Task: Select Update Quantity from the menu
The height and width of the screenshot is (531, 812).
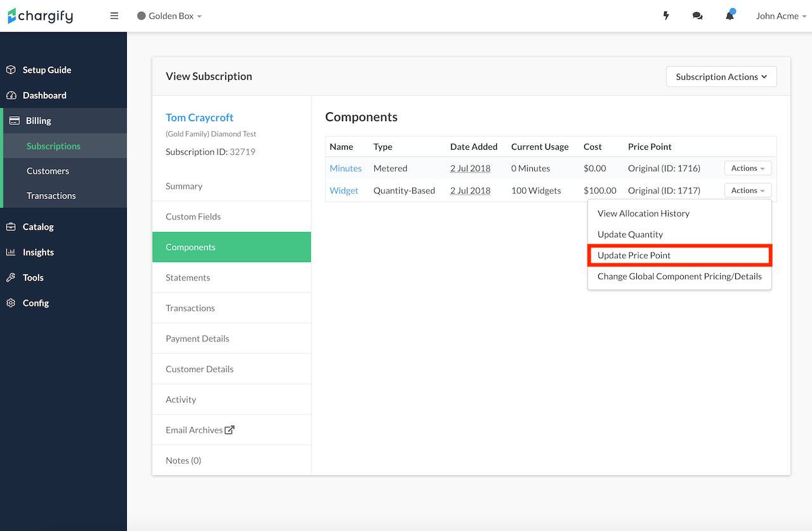Action: 630,234
